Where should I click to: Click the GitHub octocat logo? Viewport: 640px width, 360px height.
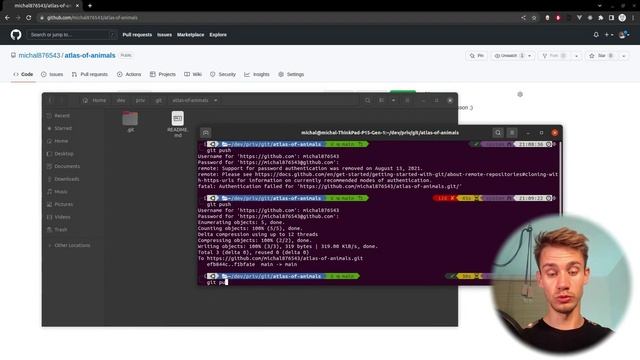(x=16, y=35)
